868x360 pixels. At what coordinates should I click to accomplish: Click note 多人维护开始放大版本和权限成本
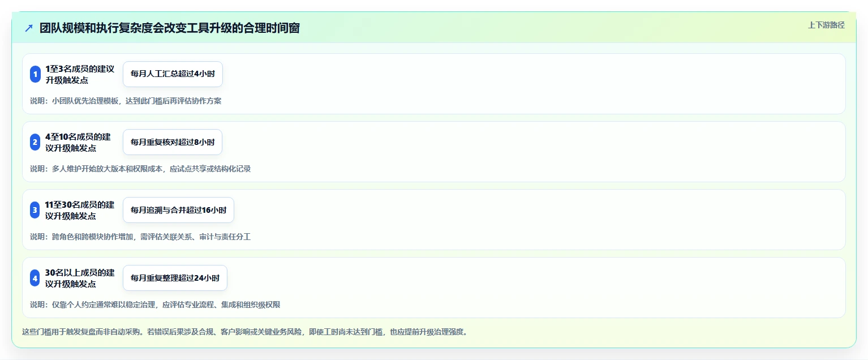point(108,169)
